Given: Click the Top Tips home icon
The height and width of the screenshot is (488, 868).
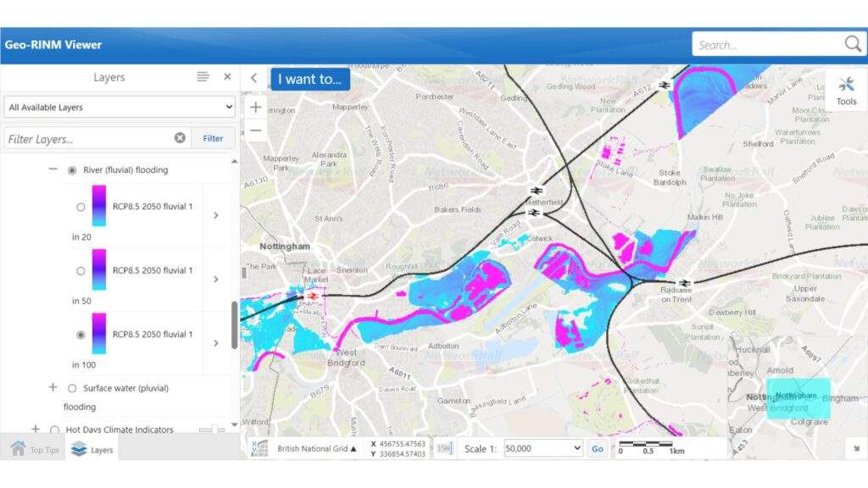Looking at the screenshot, I should [x=19, y=448].
